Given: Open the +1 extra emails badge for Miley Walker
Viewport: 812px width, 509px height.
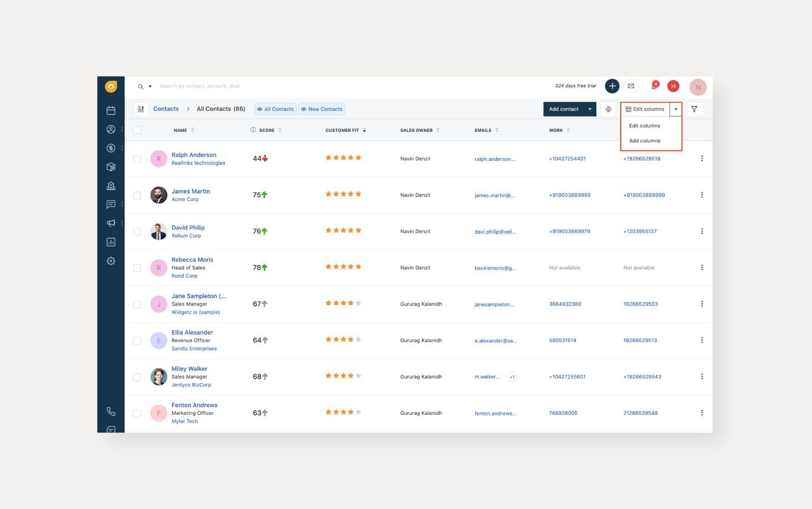Looking at the screenshot, I should pyautogui.click(x=512, y=377).
